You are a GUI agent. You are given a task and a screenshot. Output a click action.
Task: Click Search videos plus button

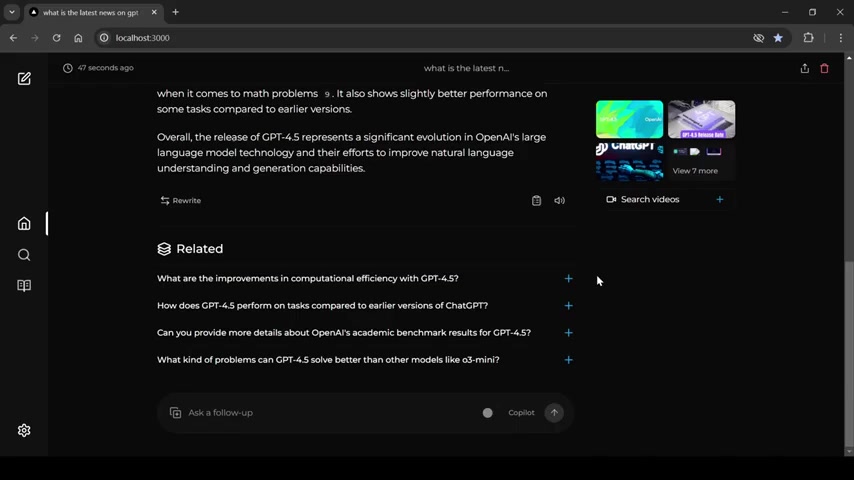(719, 199)
